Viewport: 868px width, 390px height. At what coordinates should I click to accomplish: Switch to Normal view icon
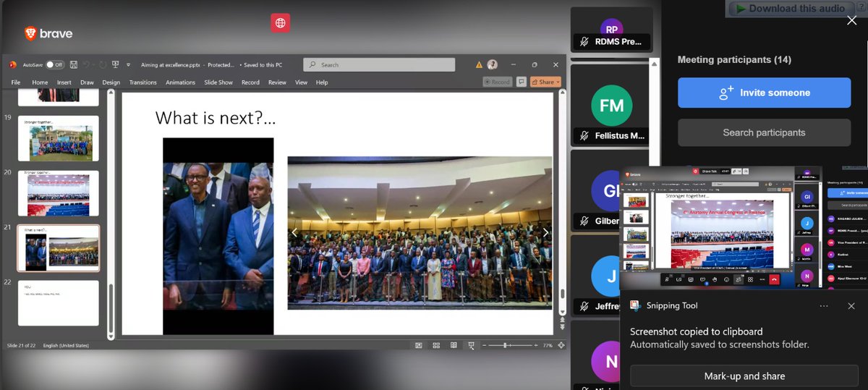(419, 345)
